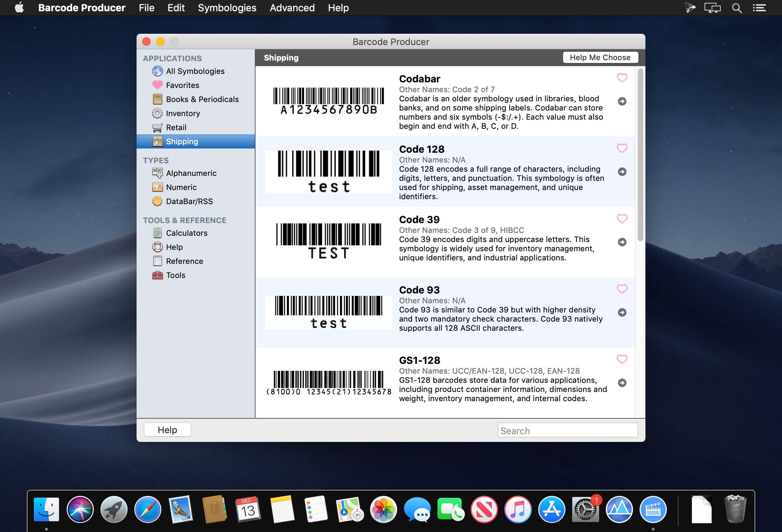Click the Help button at bottom left
Viewport: 782px width, 532px height.
[168, 430]
